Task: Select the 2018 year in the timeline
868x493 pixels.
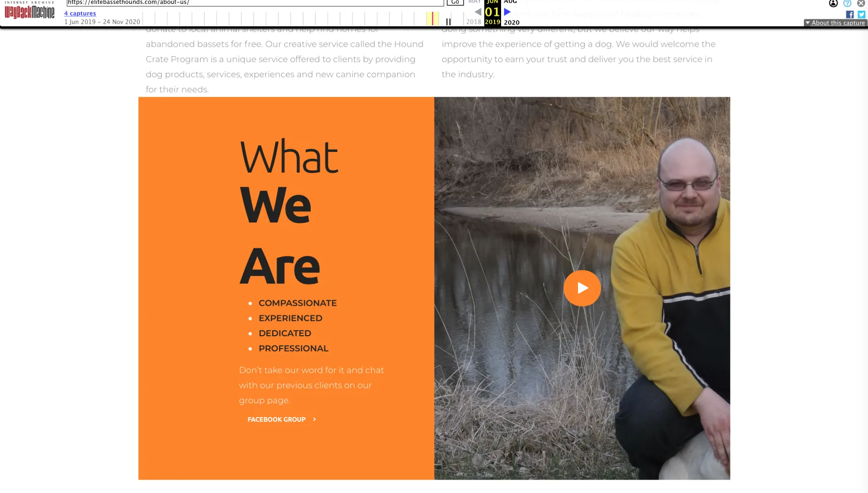Action: pos(473,22)
